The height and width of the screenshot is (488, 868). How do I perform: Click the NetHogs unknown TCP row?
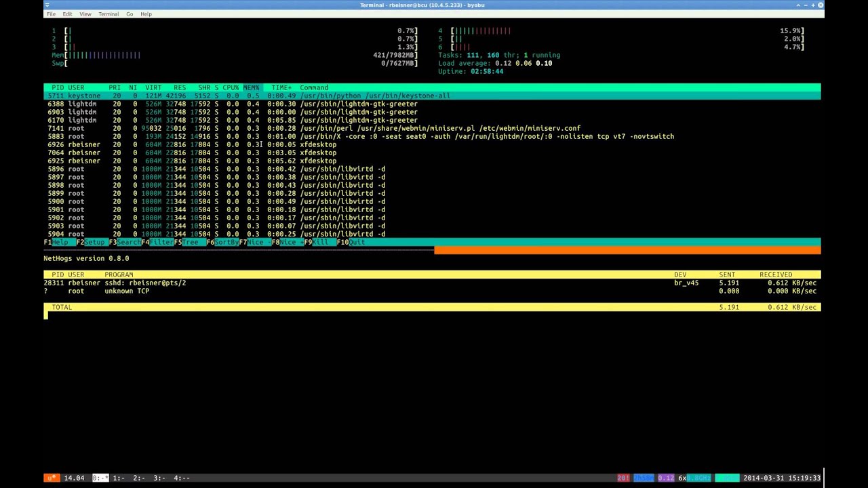(x=432, y=291)
